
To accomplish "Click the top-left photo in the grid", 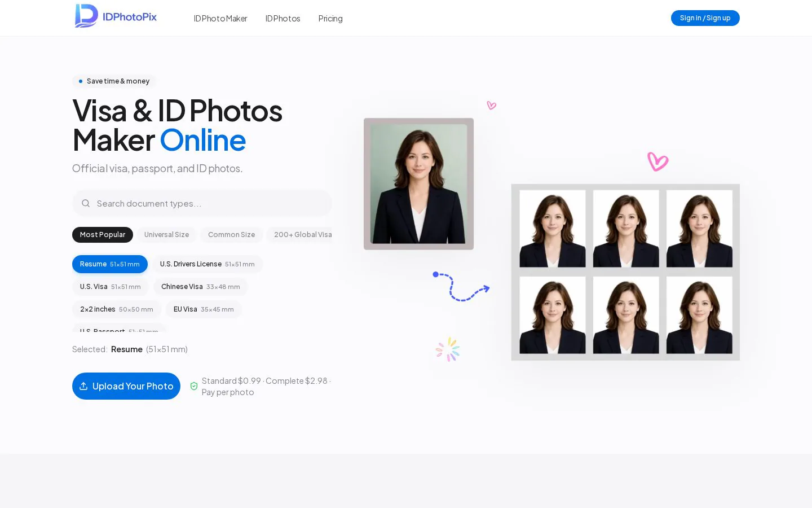I will coord(553,229).
